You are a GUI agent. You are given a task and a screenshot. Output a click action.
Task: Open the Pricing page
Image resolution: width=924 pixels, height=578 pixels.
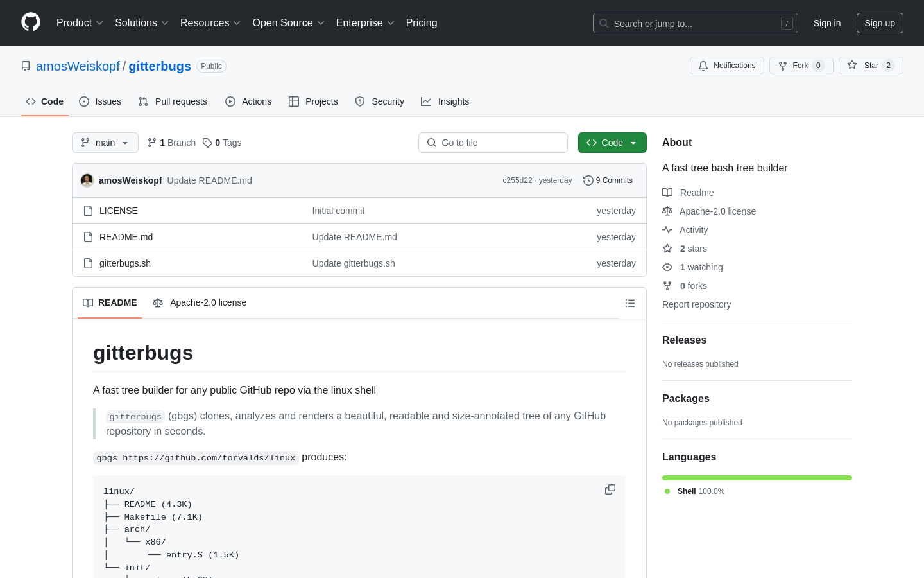tap(422, 23)
